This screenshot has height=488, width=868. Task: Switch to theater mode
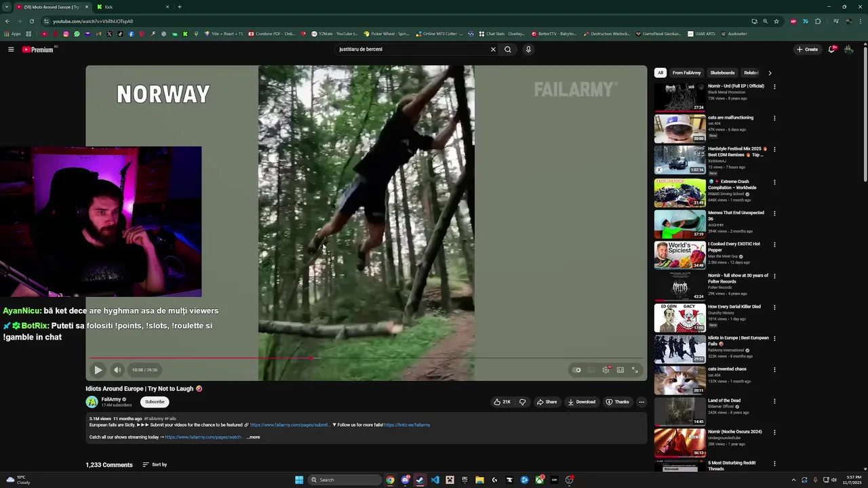620,370
